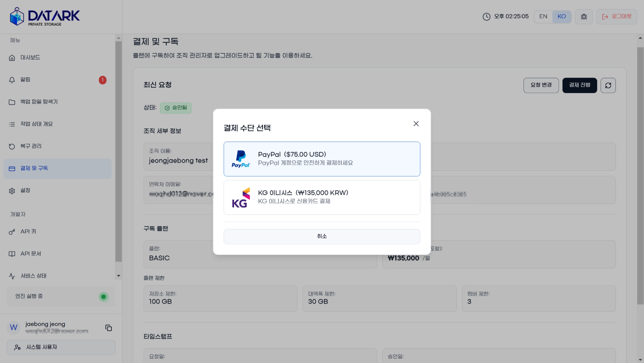The width and height of the screenshot is (644, 363).
Task: Open the 대시보드 home icon
Action: coord(12,58)
